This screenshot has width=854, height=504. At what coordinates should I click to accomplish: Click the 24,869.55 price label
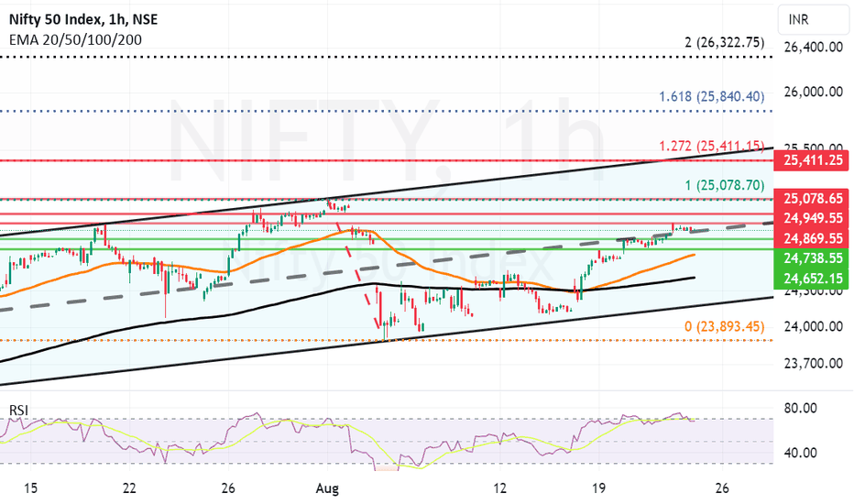[813, 238]
